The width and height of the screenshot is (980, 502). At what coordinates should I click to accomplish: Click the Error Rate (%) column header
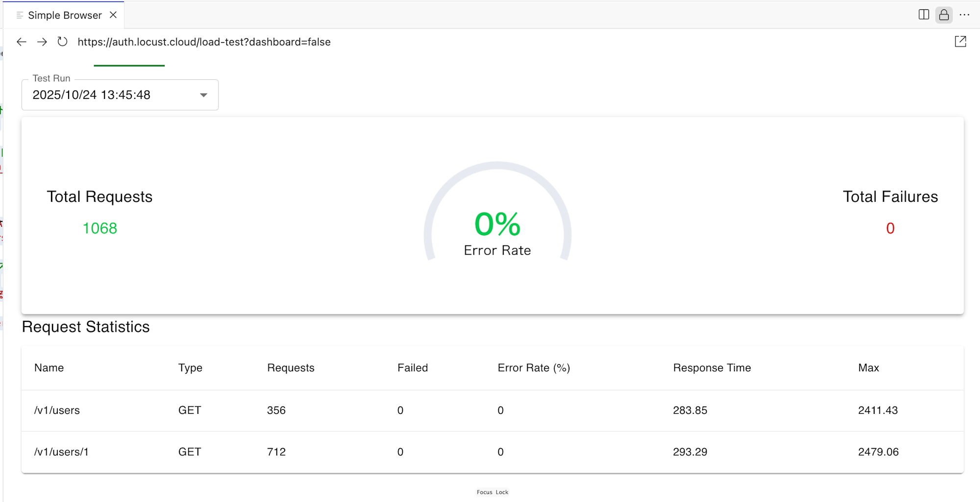[x=534, y=368]
